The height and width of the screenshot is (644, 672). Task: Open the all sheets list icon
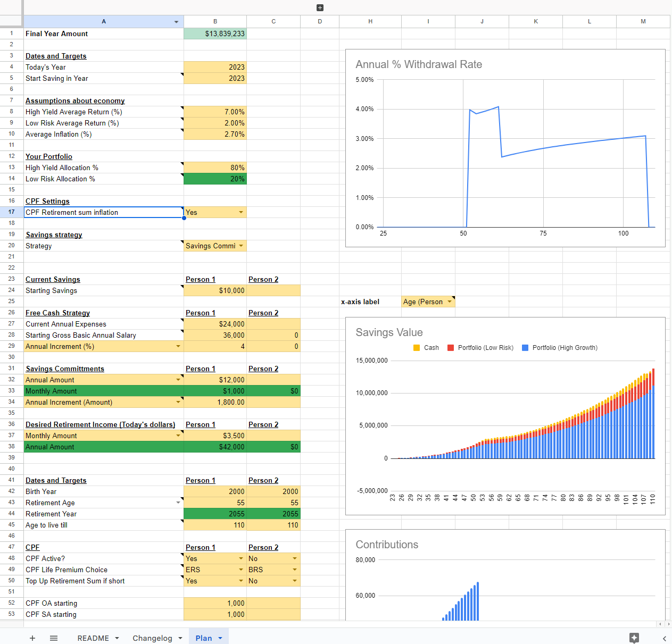54,638
